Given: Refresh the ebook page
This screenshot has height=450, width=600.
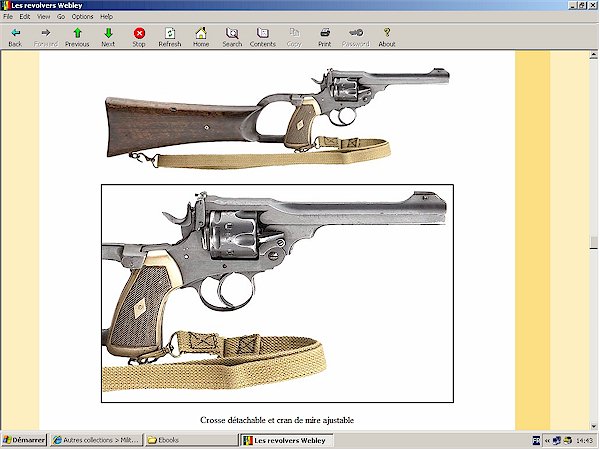Looking at the screenshot, I should tap(170, 33).
